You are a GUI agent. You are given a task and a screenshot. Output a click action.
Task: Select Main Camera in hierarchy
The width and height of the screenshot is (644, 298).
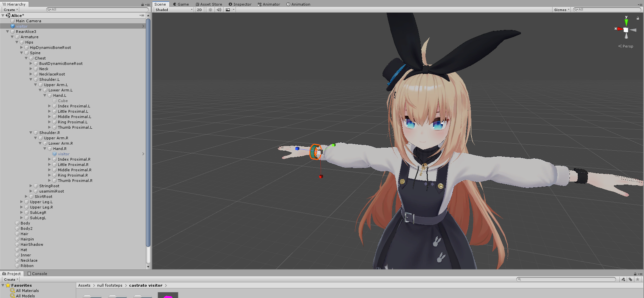tap(28, 21)
